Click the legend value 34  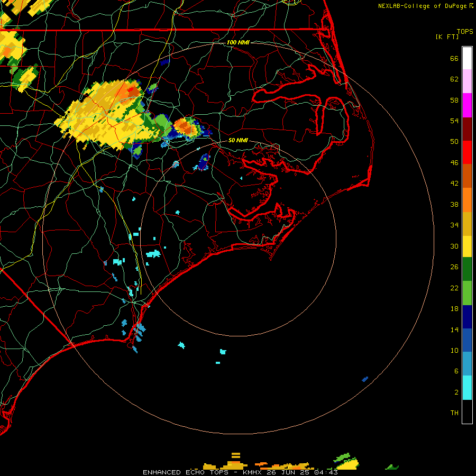(x=454, y=225)
